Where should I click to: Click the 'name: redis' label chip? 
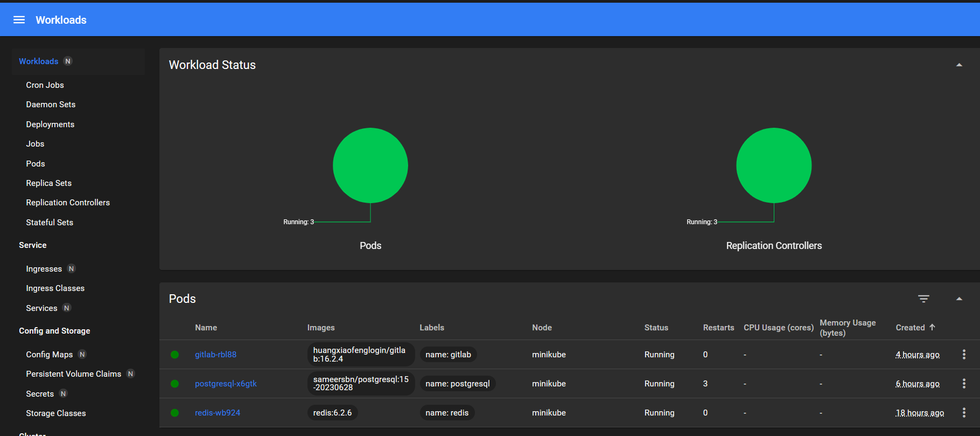[x=447, y=413]
